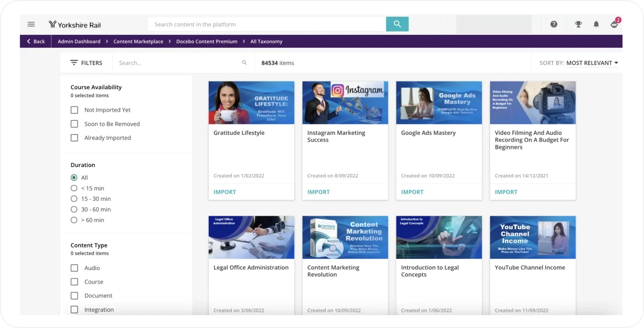Image resolution: width=644 pixels, height=328 pixels.
Task: Click the Yorkshire Rail logo
Action: (75, 24)
